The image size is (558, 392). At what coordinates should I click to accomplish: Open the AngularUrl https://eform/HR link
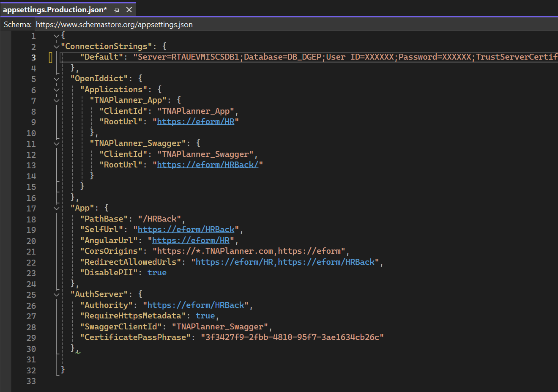[191, 241]
